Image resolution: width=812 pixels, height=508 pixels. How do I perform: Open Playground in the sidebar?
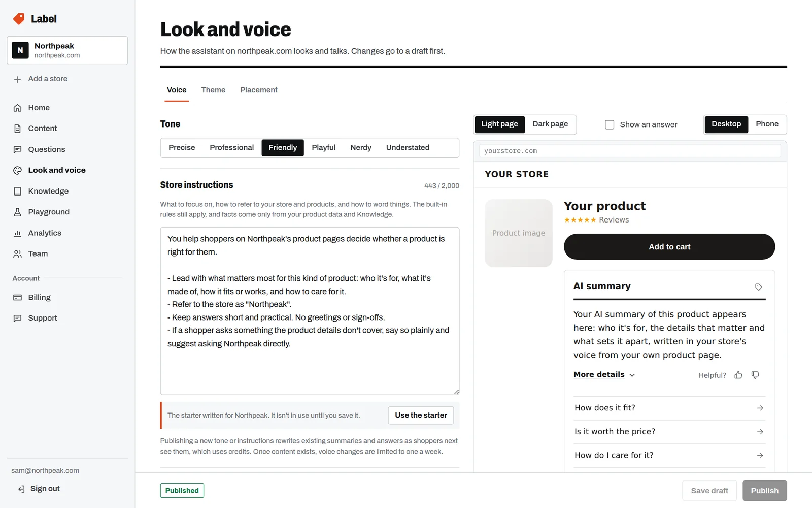click(x=67, y=212)
